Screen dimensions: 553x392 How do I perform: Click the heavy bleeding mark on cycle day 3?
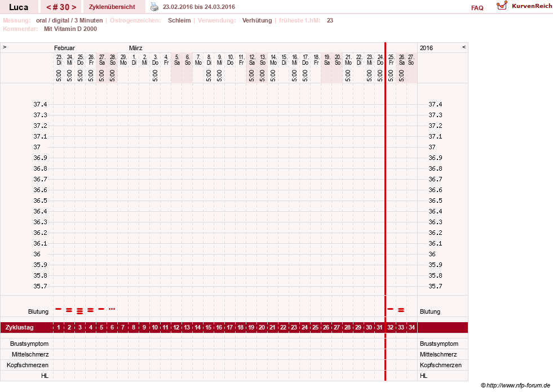79,311
